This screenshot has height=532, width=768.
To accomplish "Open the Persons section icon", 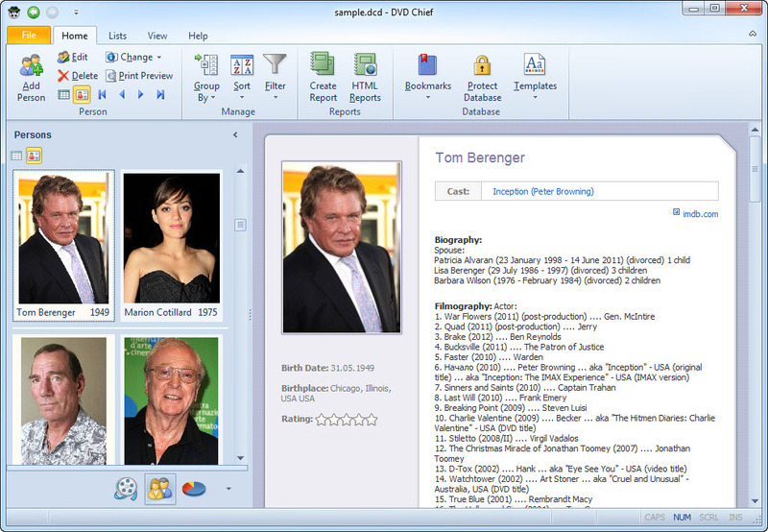I will click(x=160, y=489).
